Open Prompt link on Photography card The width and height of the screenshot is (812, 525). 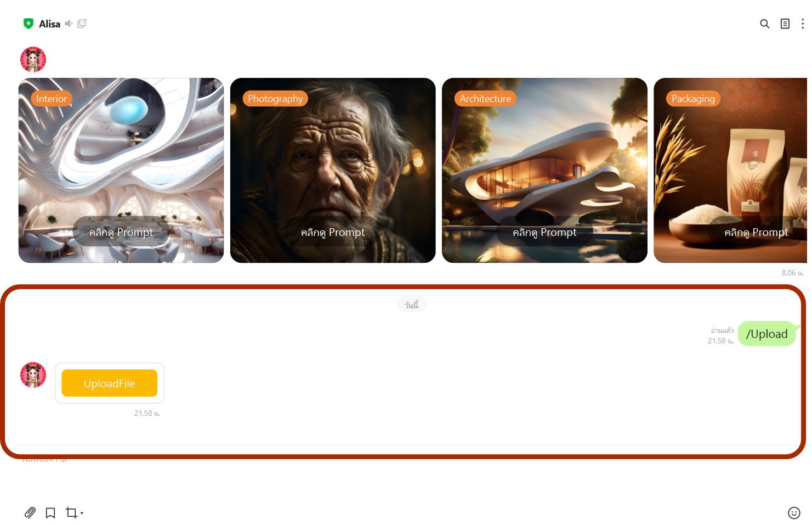pyautogui.click(x=333, y=232)
